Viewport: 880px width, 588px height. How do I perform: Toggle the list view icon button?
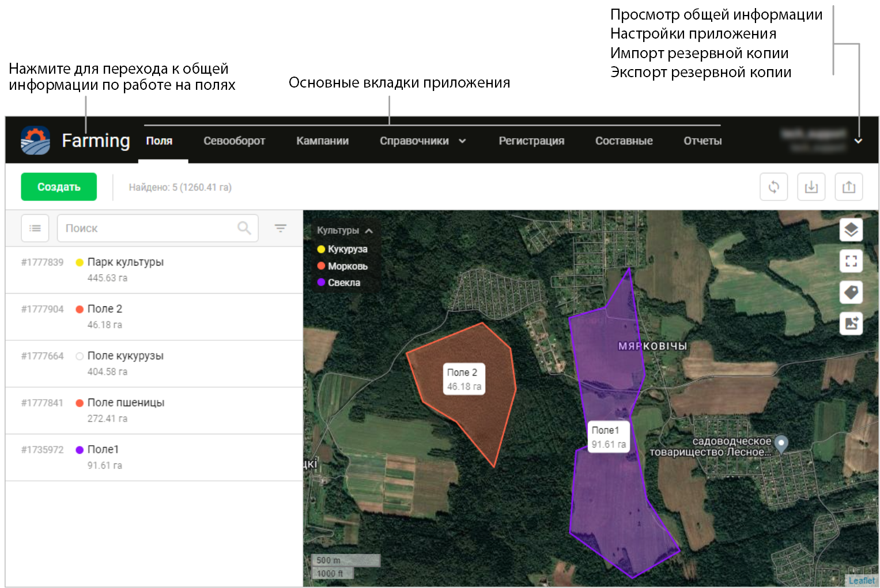point(35,228)
